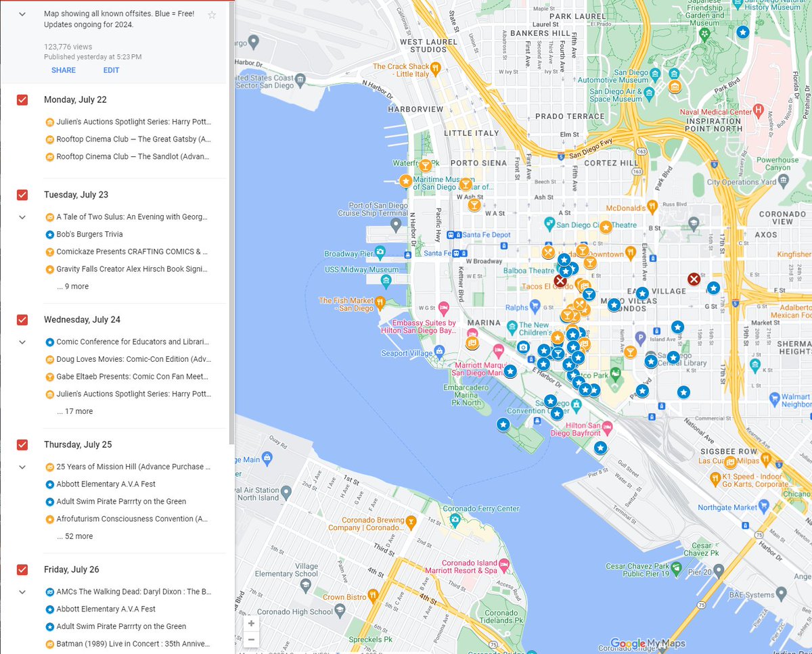
Task: Click the orange icon beside Julien's Auctions event
Action: coord(49,122)
